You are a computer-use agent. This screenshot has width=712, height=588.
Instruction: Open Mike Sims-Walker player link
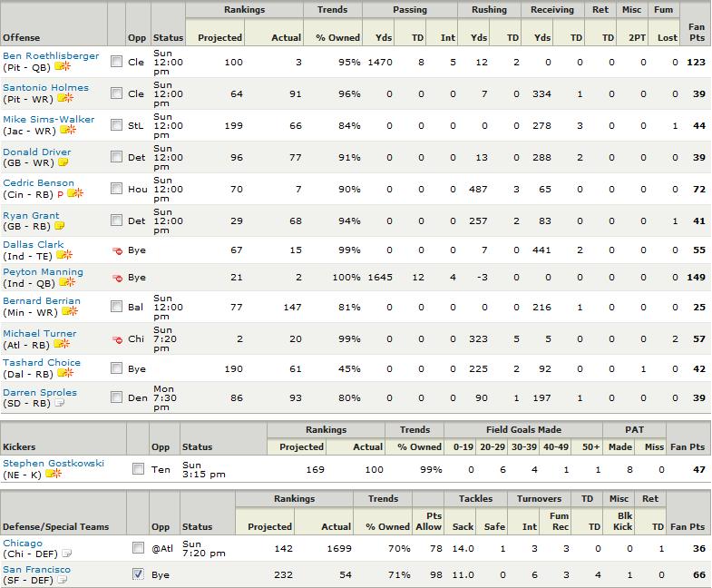49,120
